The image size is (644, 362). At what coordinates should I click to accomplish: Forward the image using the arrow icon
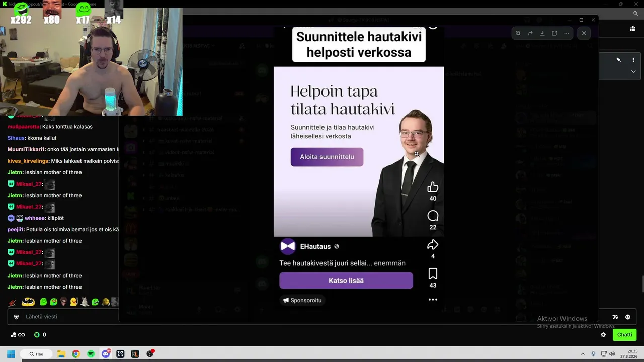(530, 33)
